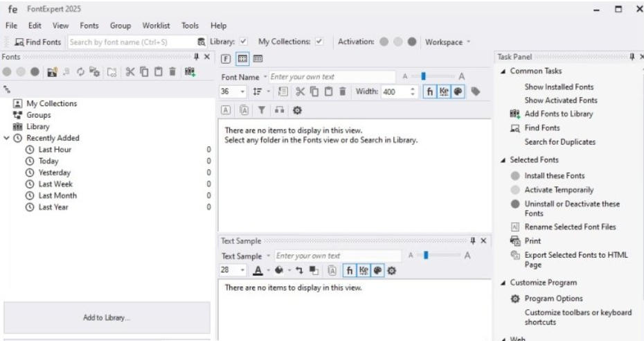644x341 pixels.
Task: Click Search for Duplicates link
Action: tap(560, 142)
